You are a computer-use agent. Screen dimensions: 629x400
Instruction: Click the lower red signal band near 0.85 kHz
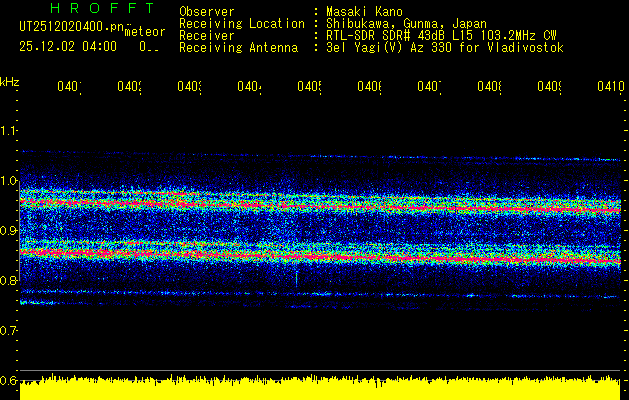click(x=320, y=257)
